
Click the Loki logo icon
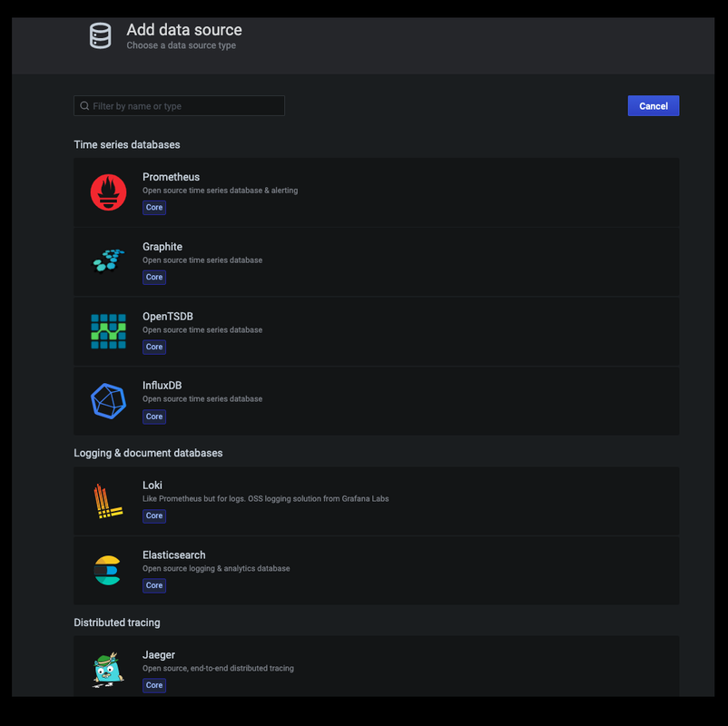[108, 501]
